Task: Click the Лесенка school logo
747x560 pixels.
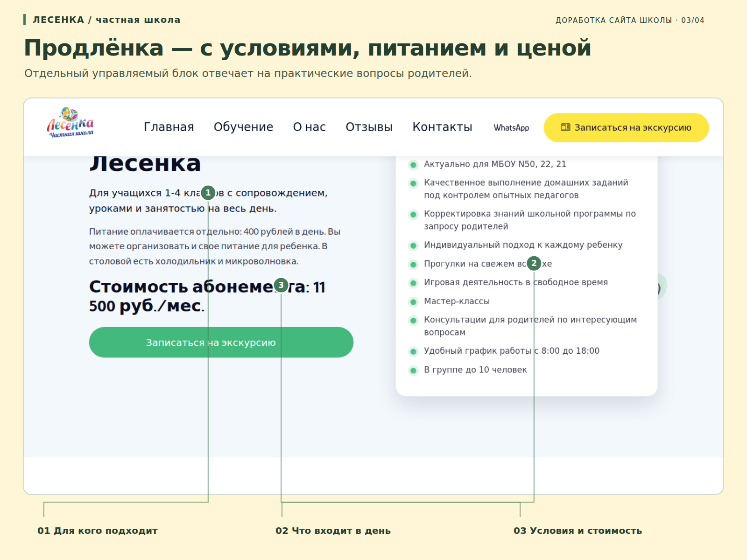Action: point(70,123)
